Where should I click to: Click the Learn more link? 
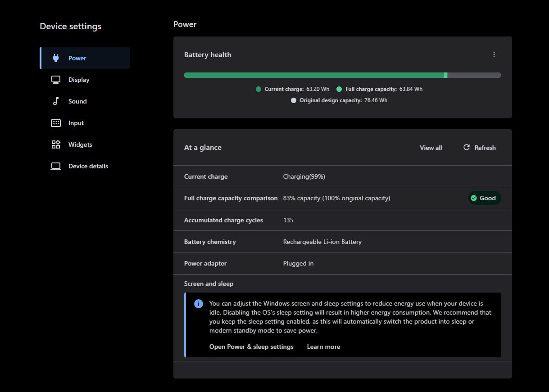click(323, 347)
